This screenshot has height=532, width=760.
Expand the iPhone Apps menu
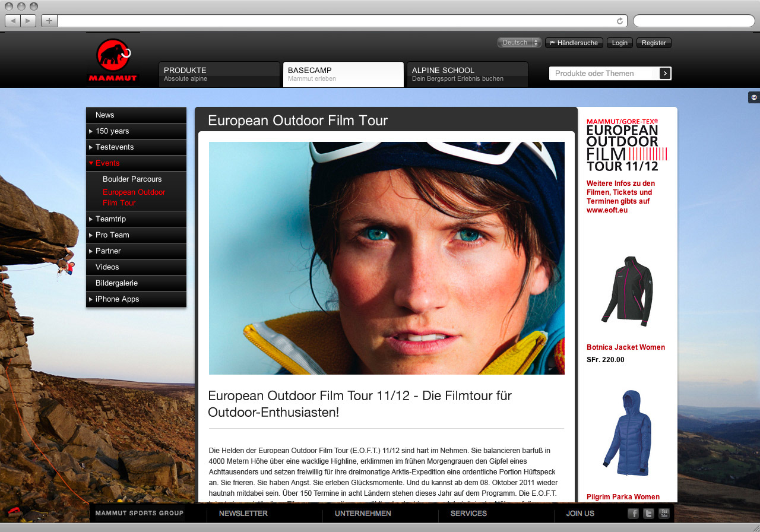pos(136,299)
